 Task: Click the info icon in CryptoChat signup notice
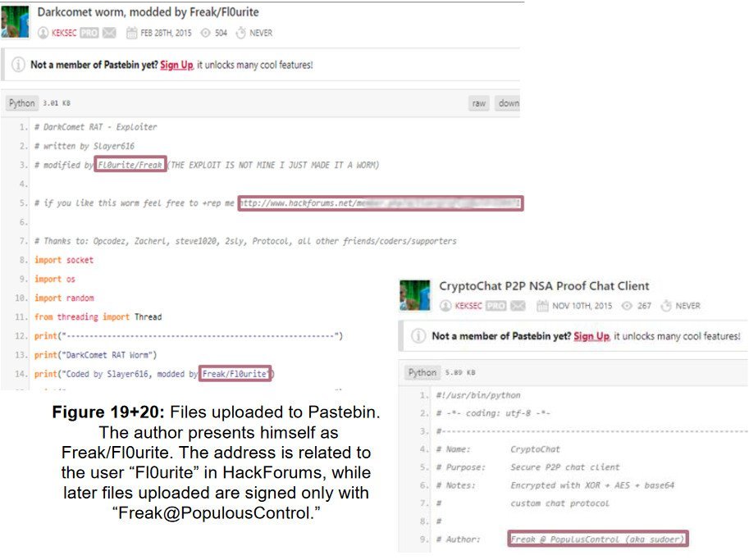[x=418, y=335]
